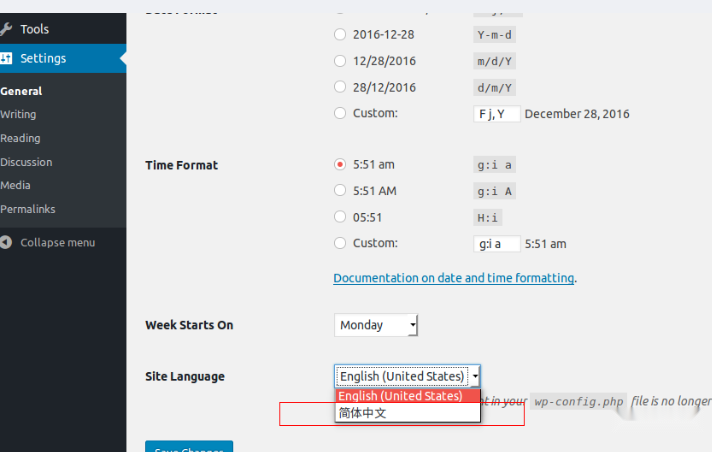712x452 pixels.
Task: Click the Collapse menu label
Action: point(58,243)
